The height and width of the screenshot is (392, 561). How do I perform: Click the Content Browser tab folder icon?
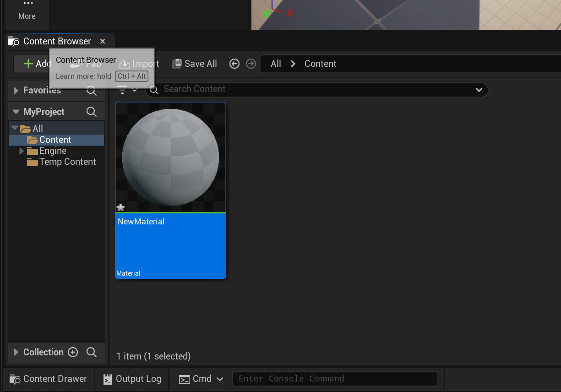[x=14, y=41]
